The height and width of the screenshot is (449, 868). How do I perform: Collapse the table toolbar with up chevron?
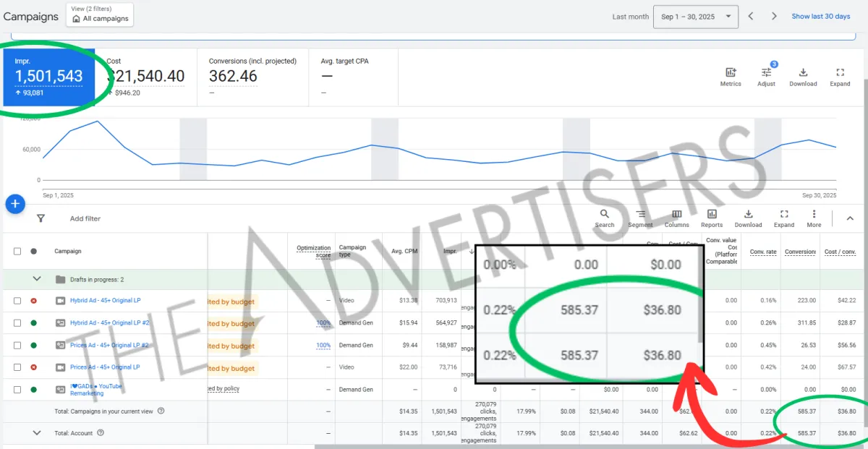[851, 218]
